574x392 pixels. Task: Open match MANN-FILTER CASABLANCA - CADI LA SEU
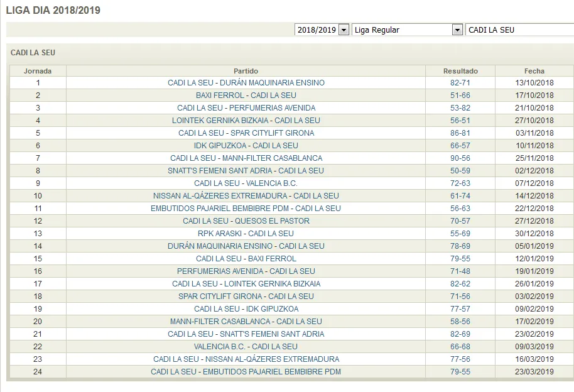pyautogui.click(x=246, y=321)
